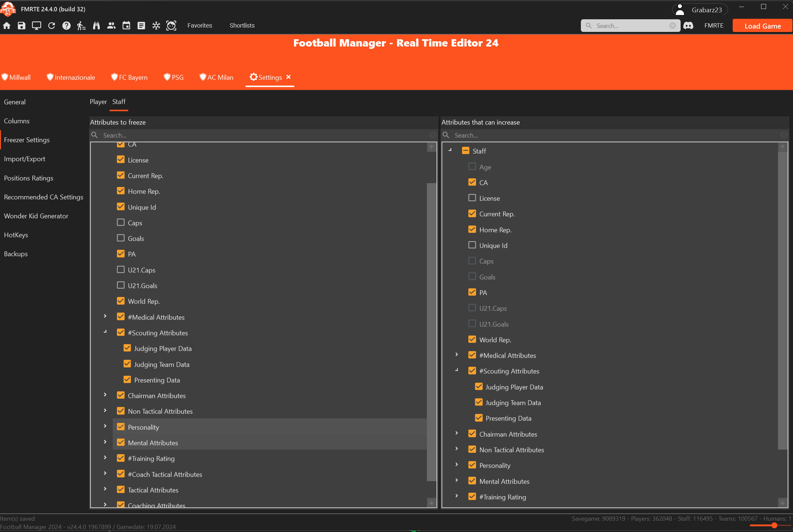Expand #Medical Attributes in the freeze list
793x532 pixels.
[x=105, y=316]
